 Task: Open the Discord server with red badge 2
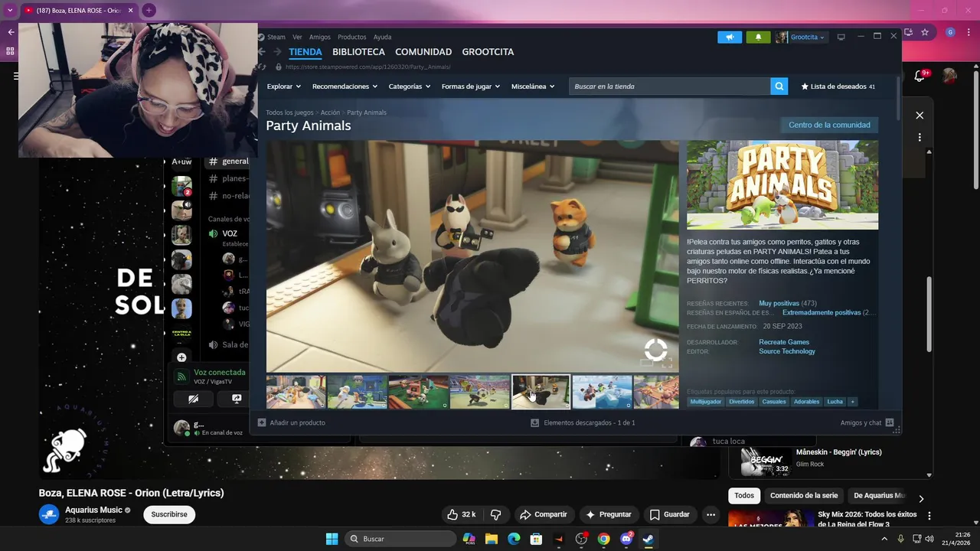181,186
